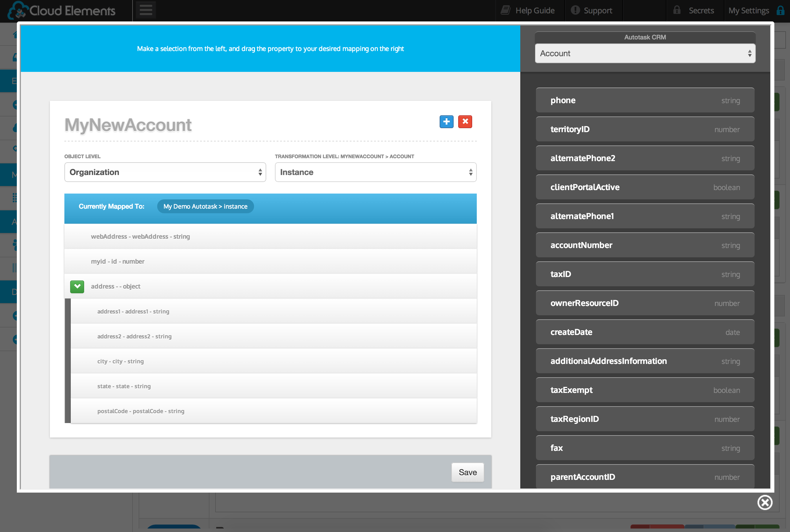Screen dimensions: 790x532
Task: Click the address1 - address1 - string row
Action: [274, 311]
